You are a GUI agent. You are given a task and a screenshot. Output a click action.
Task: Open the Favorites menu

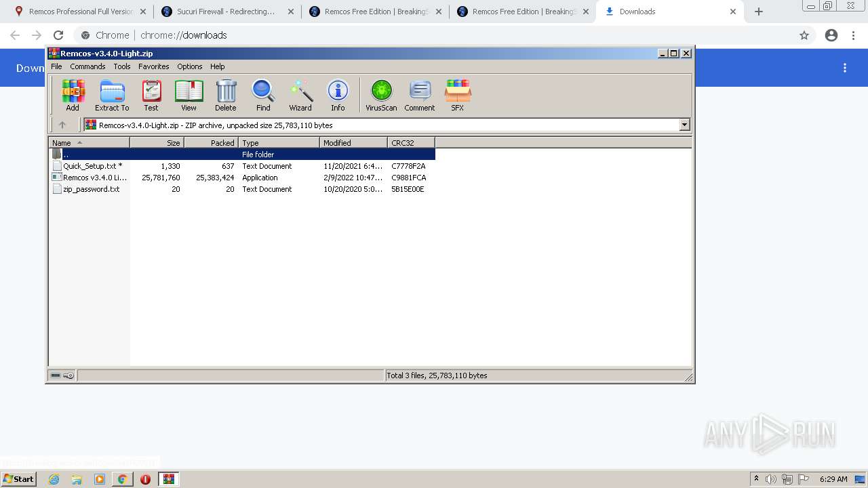(154, 66)
